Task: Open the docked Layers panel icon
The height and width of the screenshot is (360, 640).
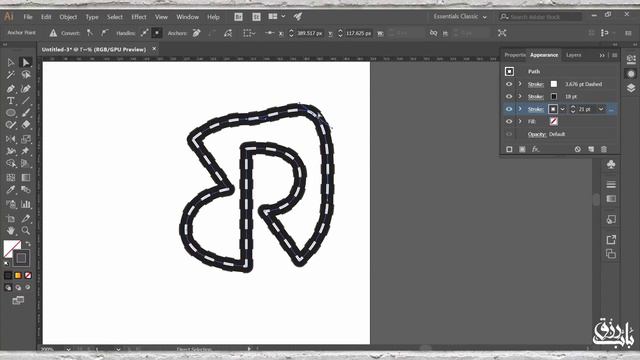Action: click(631, 88)
